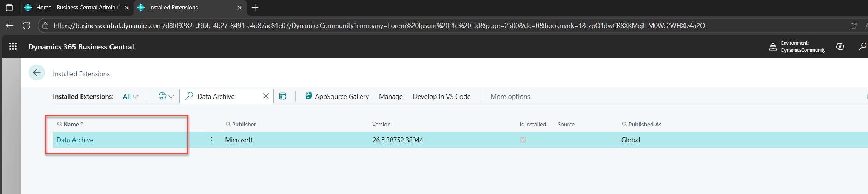
Task: Reload the page with refresh icon
Action: coord(26,26)
